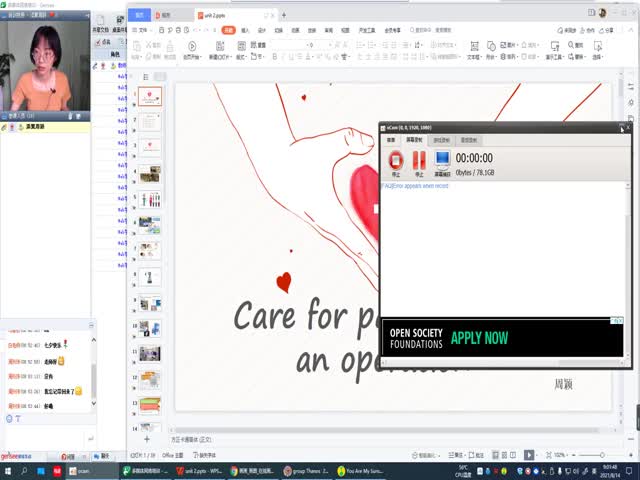Adjust the zoom slider in status bar
Viewport: 640px width, 480px height.
(600, 453)
